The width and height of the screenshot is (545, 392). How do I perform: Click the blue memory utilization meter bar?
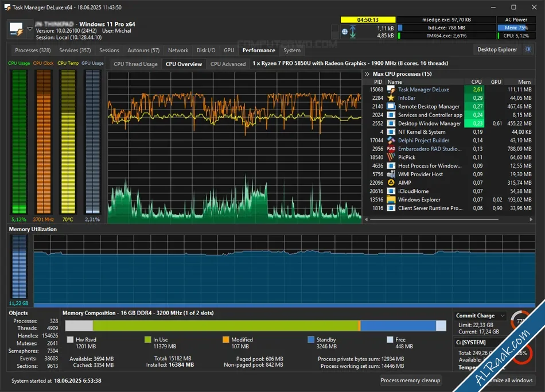[19, 267]
